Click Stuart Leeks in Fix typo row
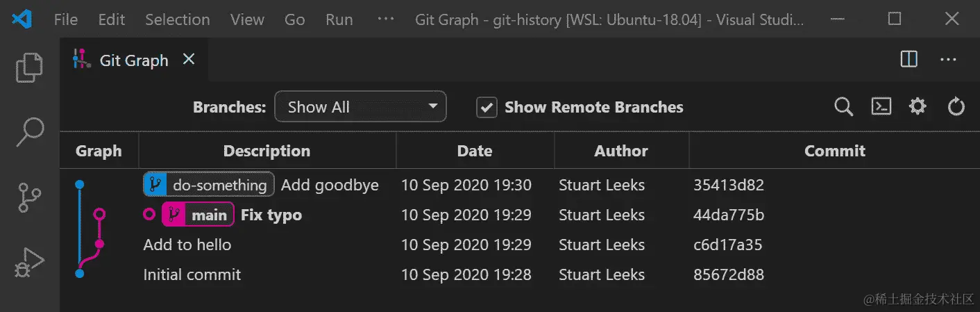Viewport: 980px width, 312px height. [602, 215]
